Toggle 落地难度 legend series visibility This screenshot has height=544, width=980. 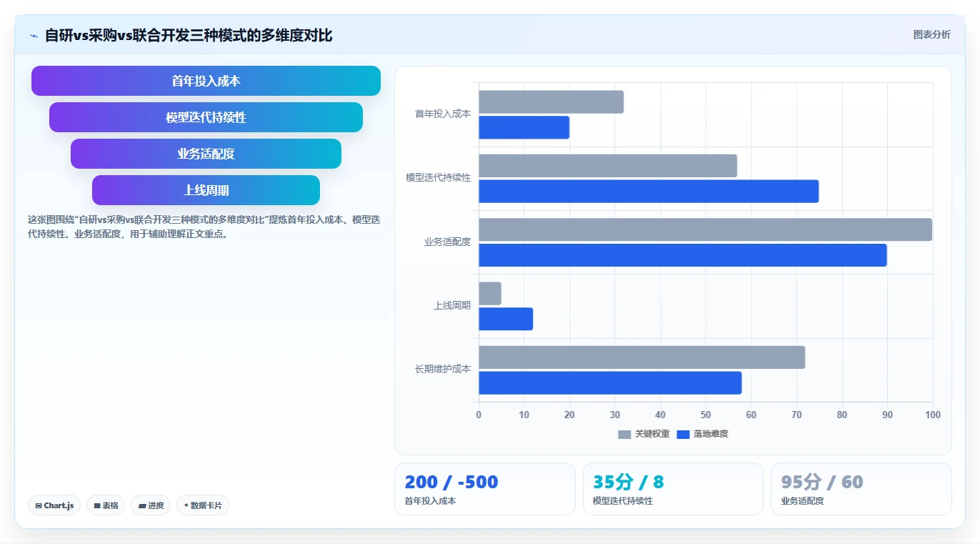click(702, 434)
